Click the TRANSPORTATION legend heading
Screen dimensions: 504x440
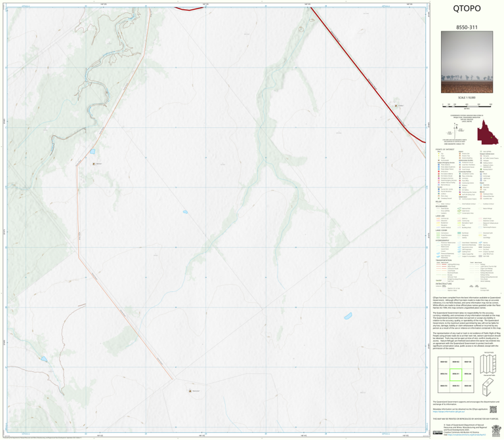(x=444, y=260)
